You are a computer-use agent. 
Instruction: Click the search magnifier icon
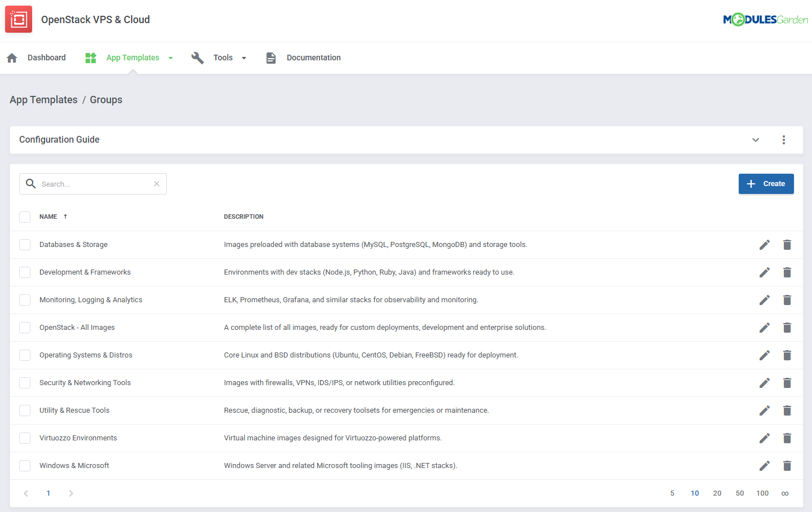(x=30, y=183)
